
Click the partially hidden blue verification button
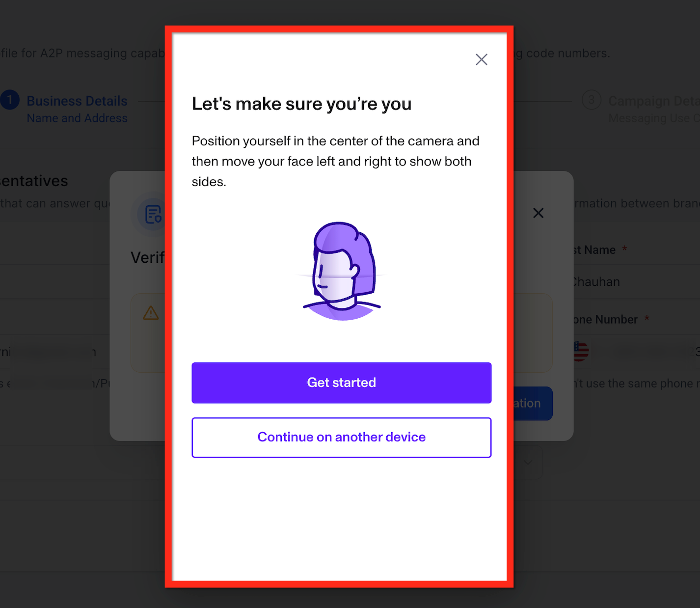point(533,403)
